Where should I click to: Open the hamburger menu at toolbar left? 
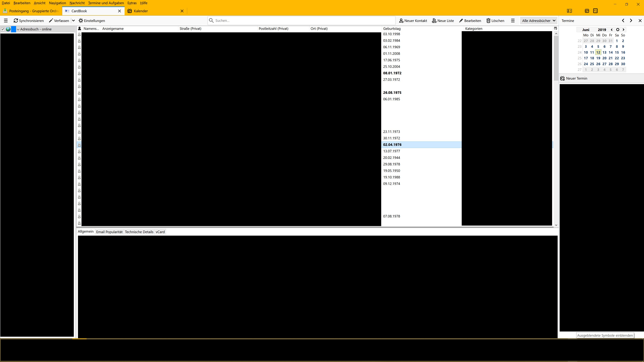[x=6, y=20]
